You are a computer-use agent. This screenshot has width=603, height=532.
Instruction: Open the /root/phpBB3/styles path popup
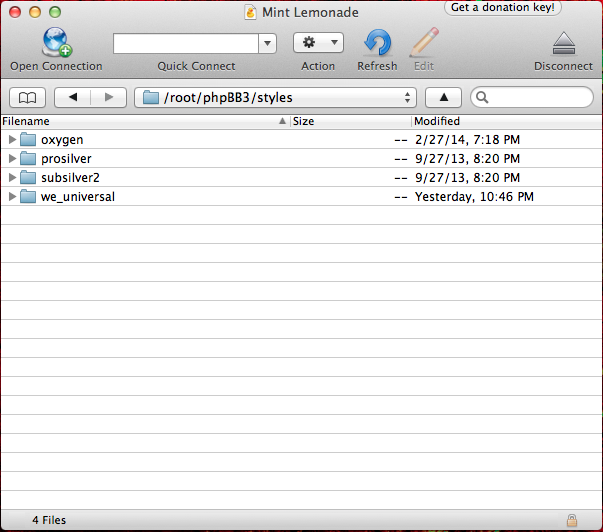(x=275, y=98)
